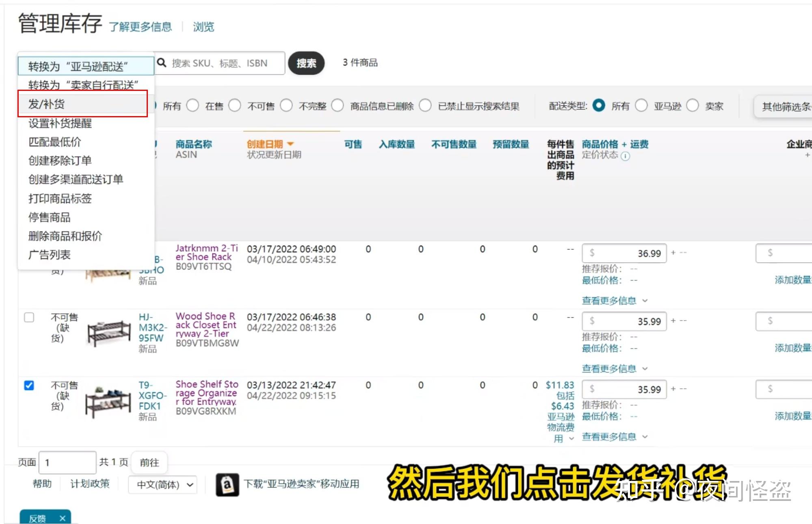Viewport: 812px width, 524px height.
Task: Select the 商品信息已删除 radio button
Action: [x=337, y=106]
